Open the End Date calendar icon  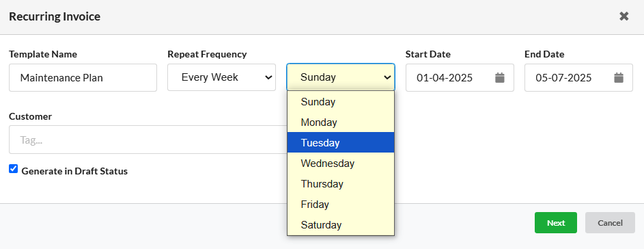(x=619, y=77)
